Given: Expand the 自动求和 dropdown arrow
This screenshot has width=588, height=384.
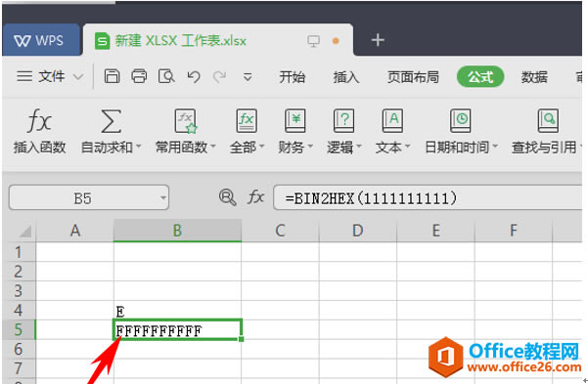Looking at the screenshot, I should point(138,147).
